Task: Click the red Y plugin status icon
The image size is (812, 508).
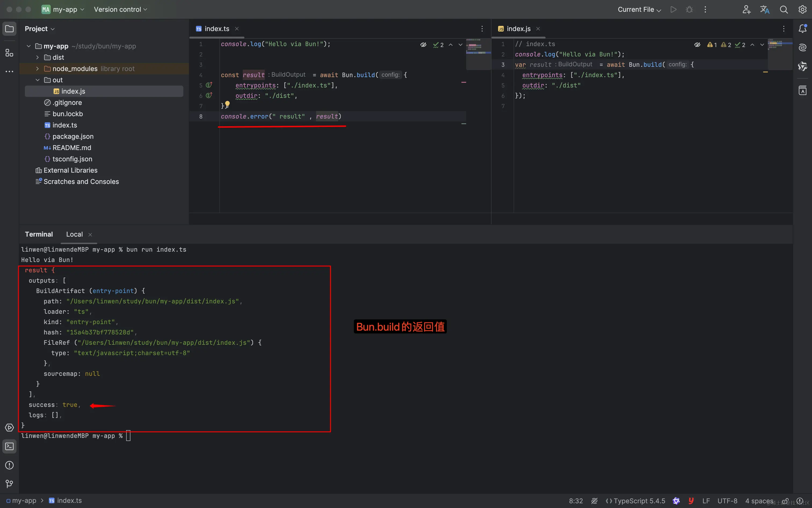Action: pyautogui.click(x=691, y=501)
